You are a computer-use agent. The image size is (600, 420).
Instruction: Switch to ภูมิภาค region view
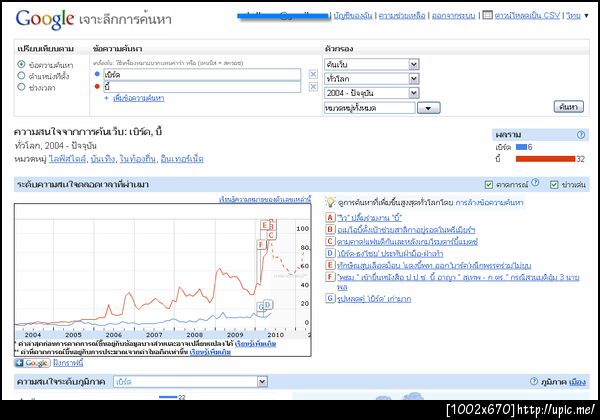tap(554, 382)
